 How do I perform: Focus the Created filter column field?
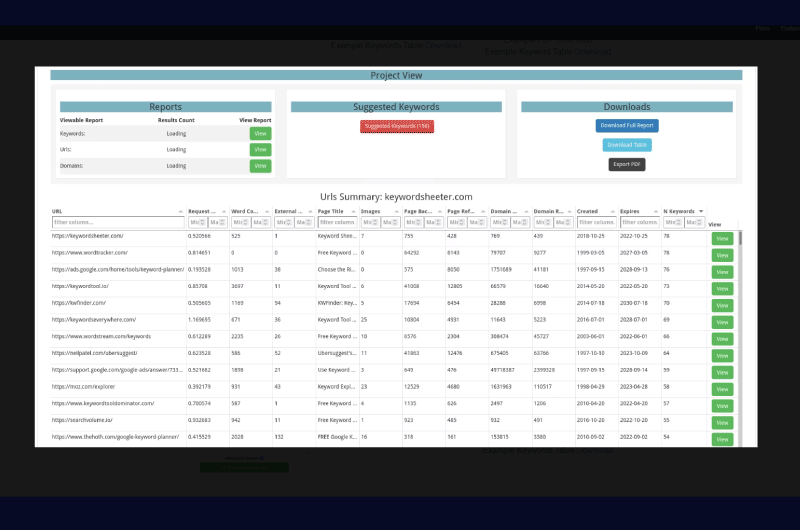click(x=596, y=222)
